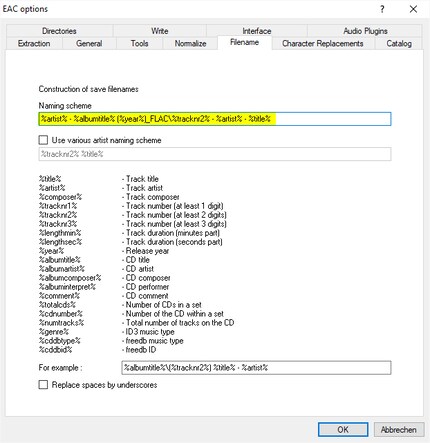The height and width of the screenshot is (443, 430).
Task: Open the Normalize tab
Action: [190, 43]
